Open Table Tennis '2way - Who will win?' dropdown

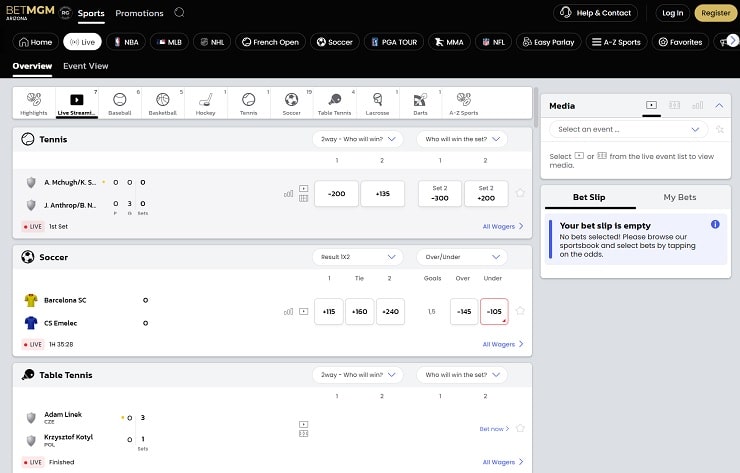point(358,375)
